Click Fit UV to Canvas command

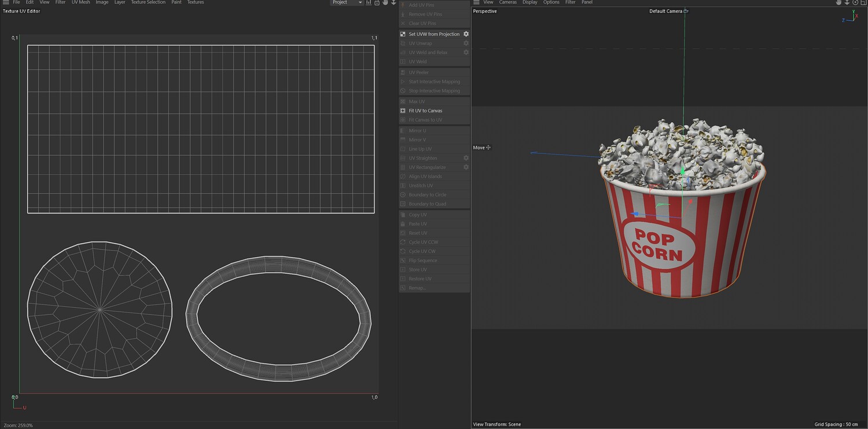click(x=425, y=111)
